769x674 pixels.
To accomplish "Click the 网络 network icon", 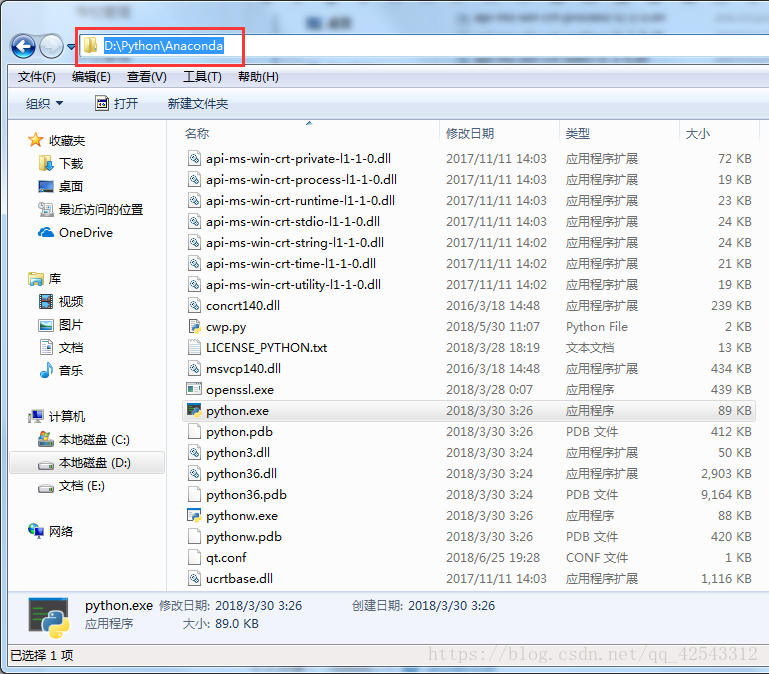I will tap(36, 531).
